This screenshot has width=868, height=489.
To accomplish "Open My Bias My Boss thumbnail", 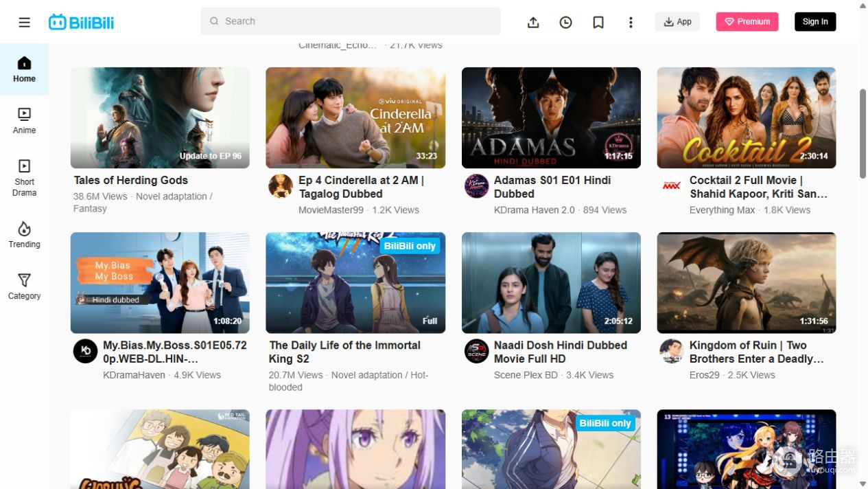I will pos(160,283).
